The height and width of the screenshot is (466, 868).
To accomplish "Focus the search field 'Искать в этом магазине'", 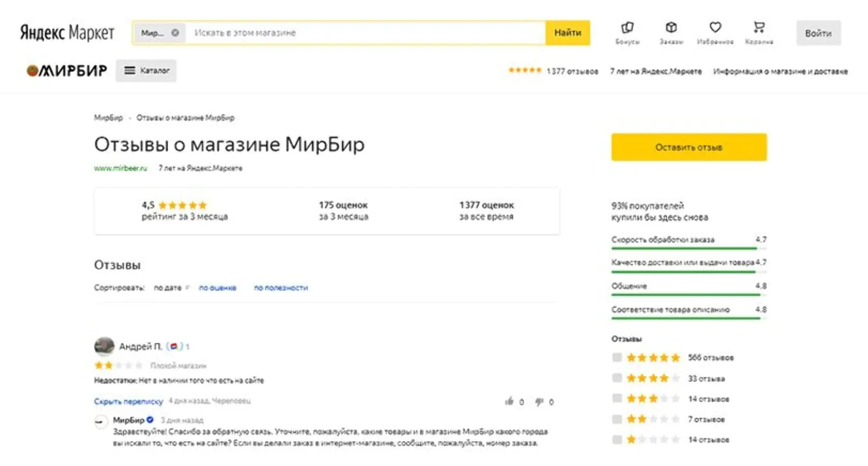I will tap(366, 33).
